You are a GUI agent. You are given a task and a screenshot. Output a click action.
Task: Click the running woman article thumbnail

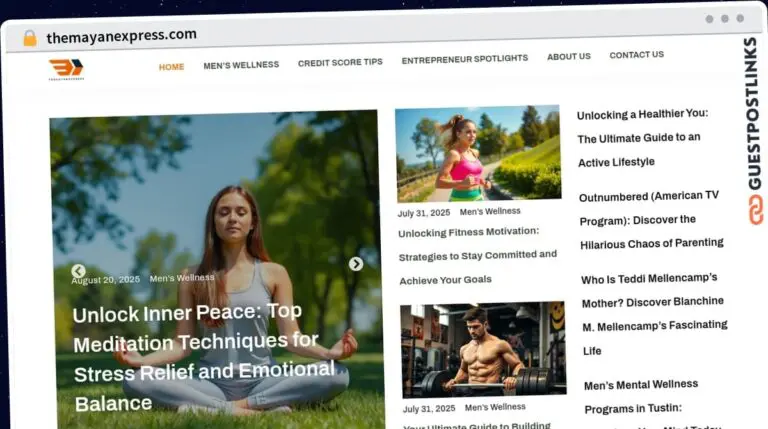click(x=478, y=155)
